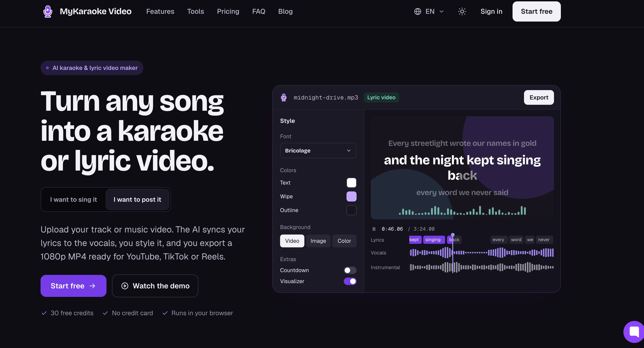Click the open chat bubble icon

point(634,332)
